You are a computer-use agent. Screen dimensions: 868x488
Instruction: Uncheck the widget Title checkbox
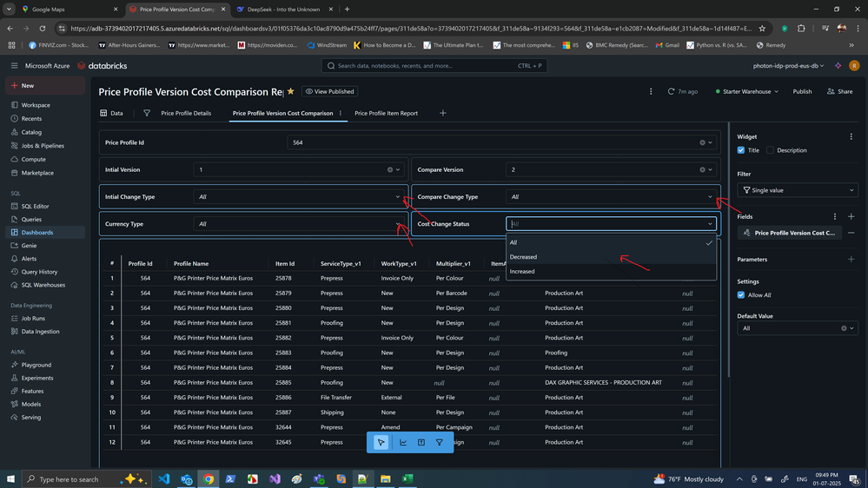coord(741,150)
